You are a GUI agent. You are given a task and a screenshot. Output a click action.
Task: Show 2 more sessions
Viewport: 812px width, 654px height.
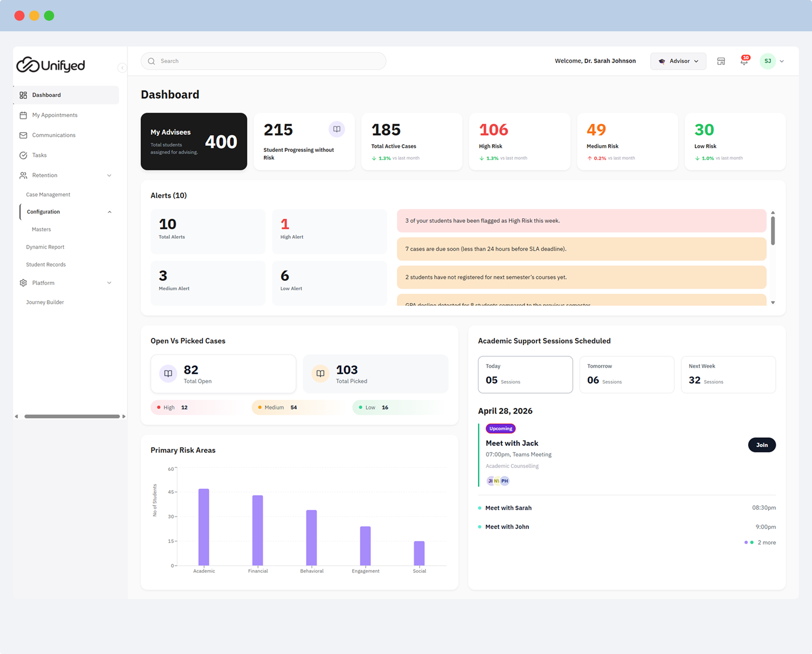[x=766, y=542]
